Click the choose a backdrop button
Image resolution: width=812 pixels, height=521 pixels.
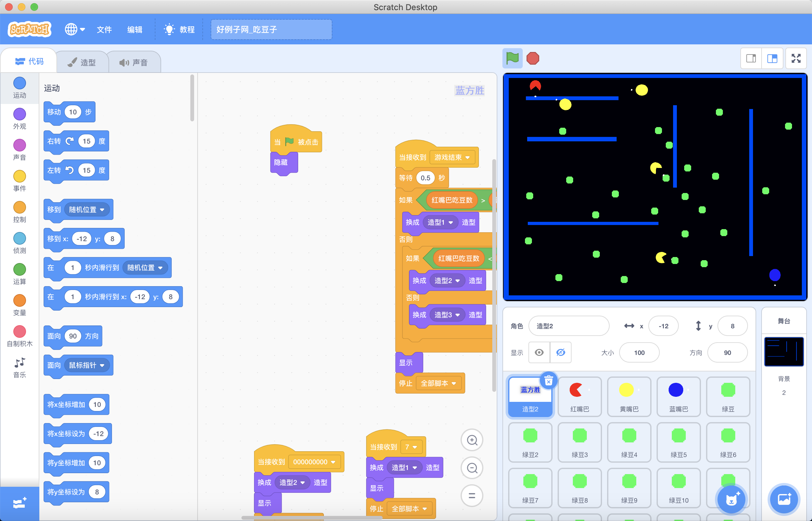coord(784,499)
